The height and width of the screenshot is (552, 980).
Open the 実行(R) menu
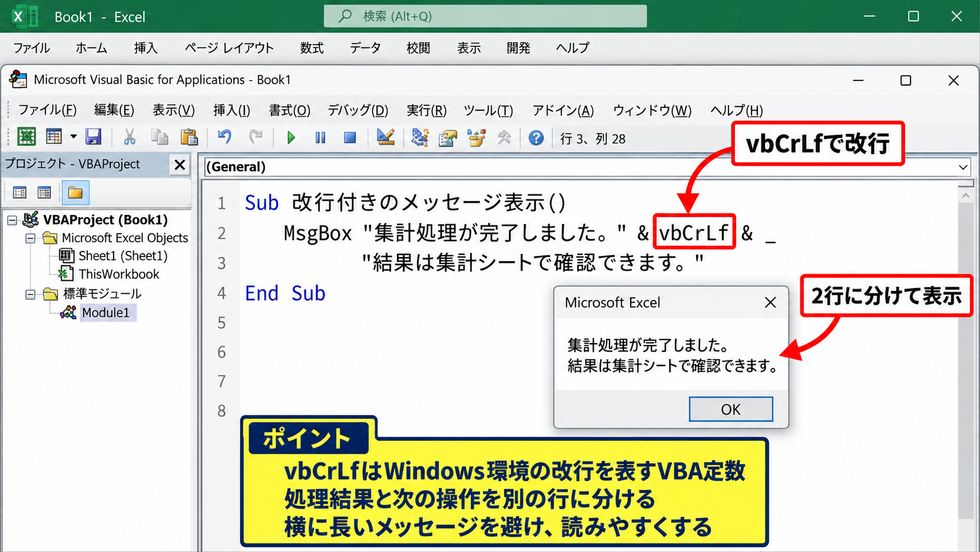[x=427, y=110]
